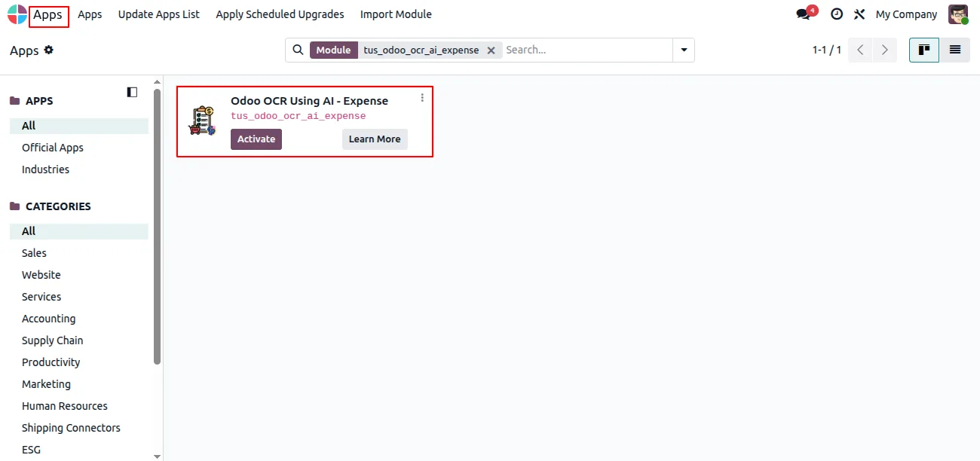
Task: Click the sidebar scroll up arrow
Action: (x=157, y=81)
